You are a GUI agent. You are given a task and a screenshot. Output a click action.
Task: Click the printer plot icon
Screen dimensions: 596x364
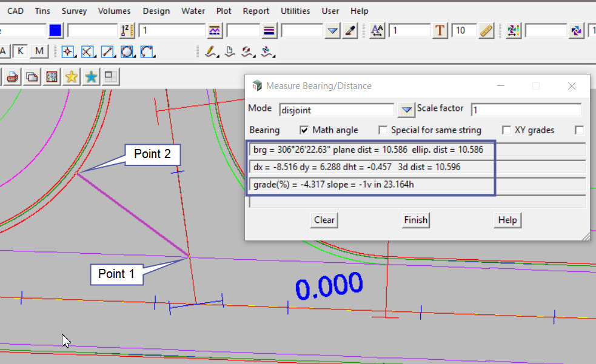[x=13, y=76]
